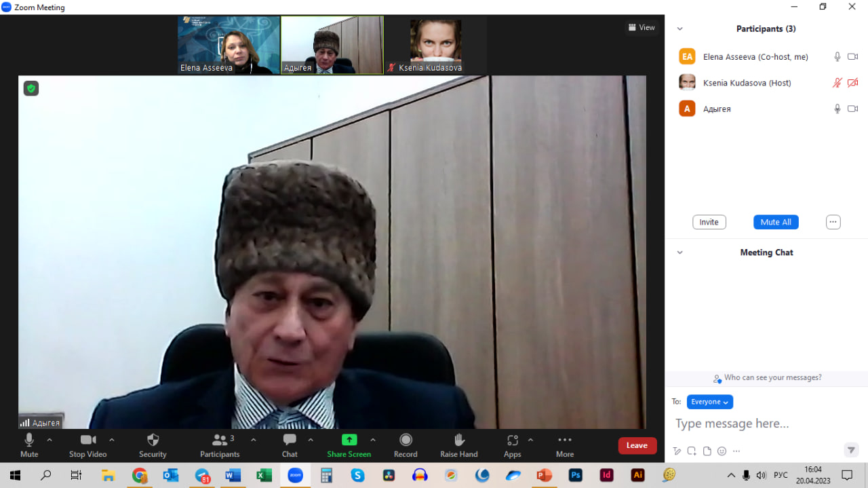Click the file attachment icon in chat

(707, 451)
